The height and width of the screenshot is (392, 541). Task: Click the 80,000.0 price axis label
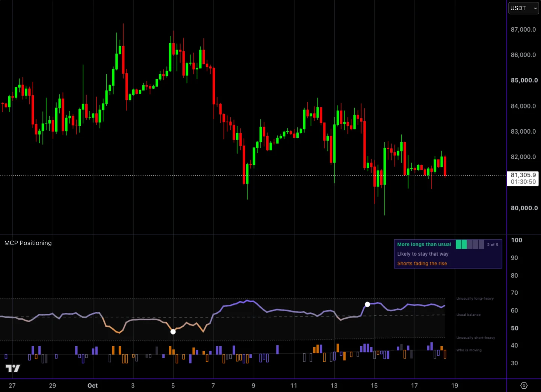coord(524,208)
